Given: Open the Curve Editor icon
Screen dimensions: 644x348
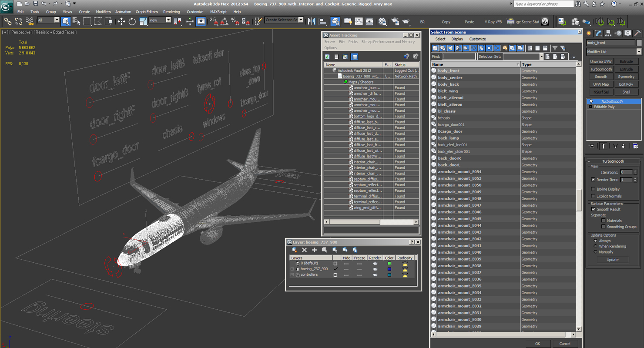Looking at the screenshot, I should click(359, 21).
